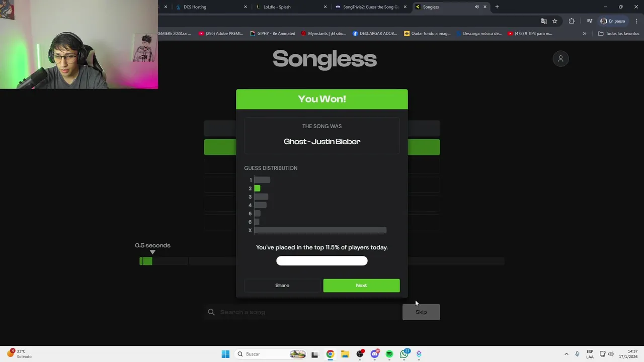Bookmark this page with the star icon

tap(555, 21)
